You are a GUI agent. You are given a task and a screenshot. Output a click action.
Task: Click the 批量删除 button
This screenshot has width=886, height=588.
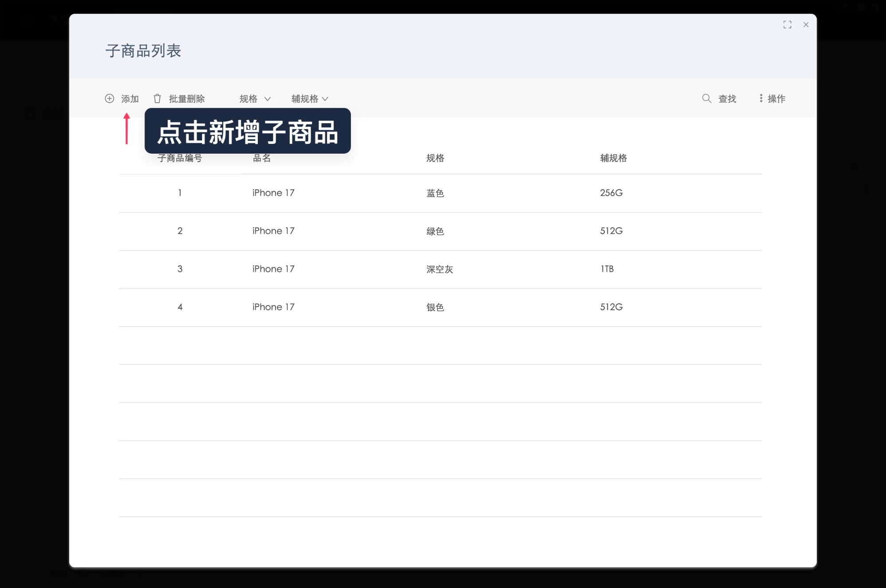[187, 98]
